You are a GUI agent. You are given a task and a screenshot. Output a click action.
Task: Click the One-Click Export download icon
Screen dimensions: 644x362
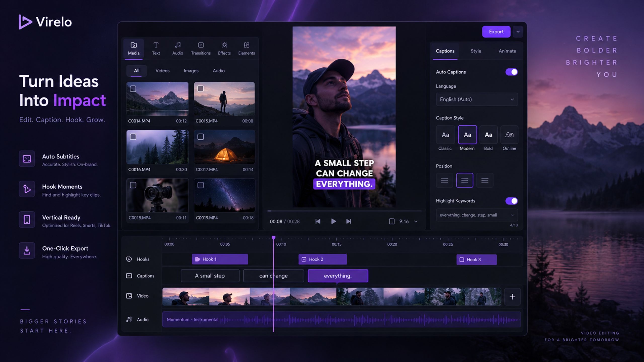(27, 250)
